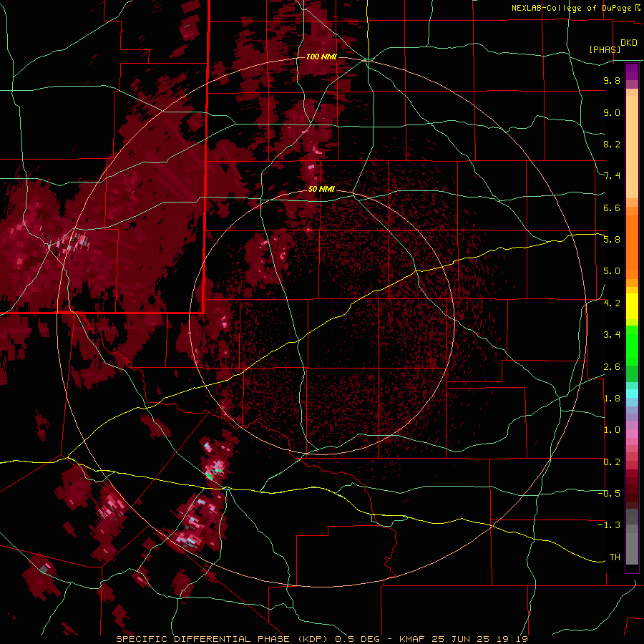The image size is (644, 644).
Task: Select the 2.6 legend value
Action: (x=612, y=367)
